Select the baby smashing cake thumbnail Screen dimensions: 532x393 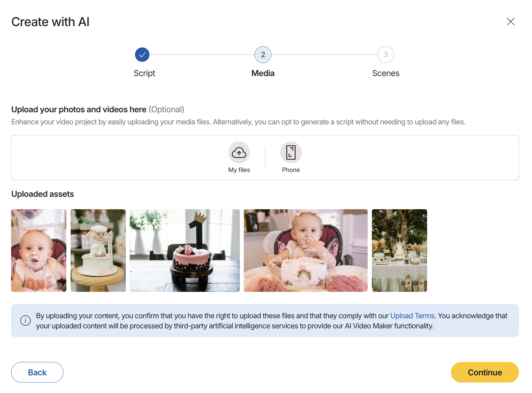[x=306, y=250]
